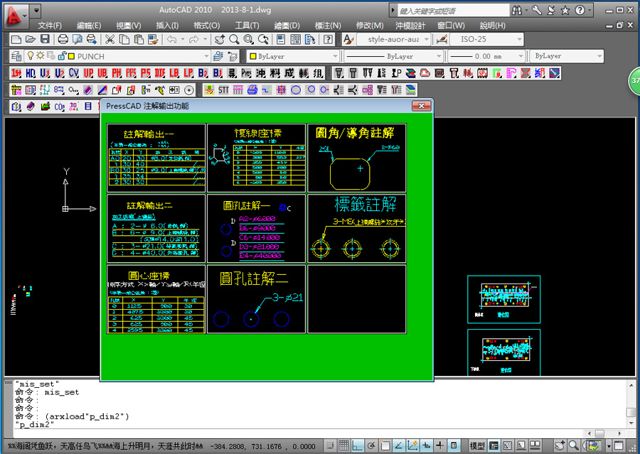The height and width of the screenshot is (454, 640).
Task: Click the Paste clipboard icon
Action: coord(139,40)
